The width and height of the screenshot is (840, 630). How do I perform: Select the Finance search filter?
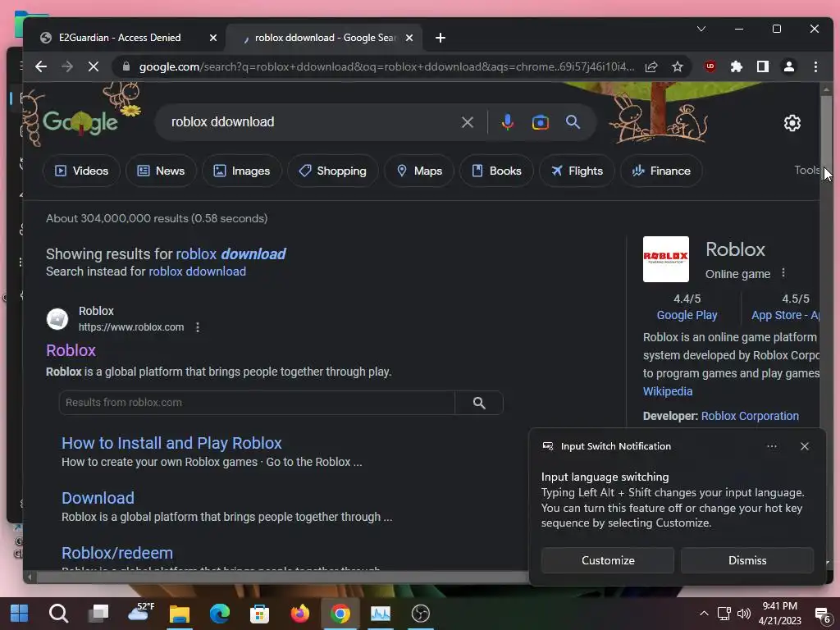(x=661, y=171)
